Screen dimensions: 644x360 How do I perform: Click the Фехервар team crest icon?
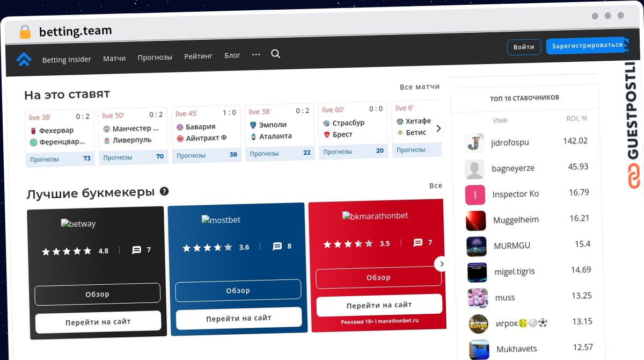(x=33, y=131)
